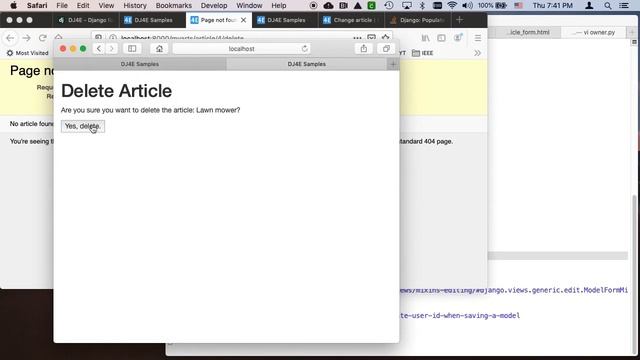Go forward in Safari window

point(111,49)
